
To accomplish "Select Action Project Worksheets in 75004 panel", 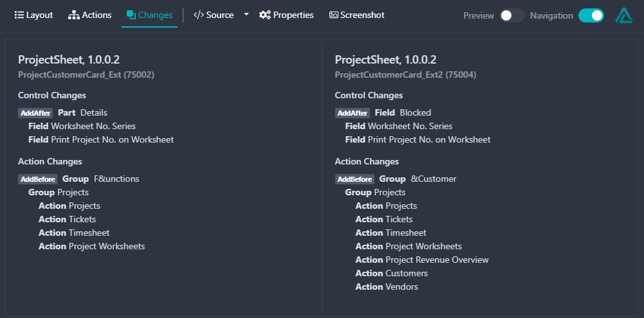I will [x=409, y=246].
